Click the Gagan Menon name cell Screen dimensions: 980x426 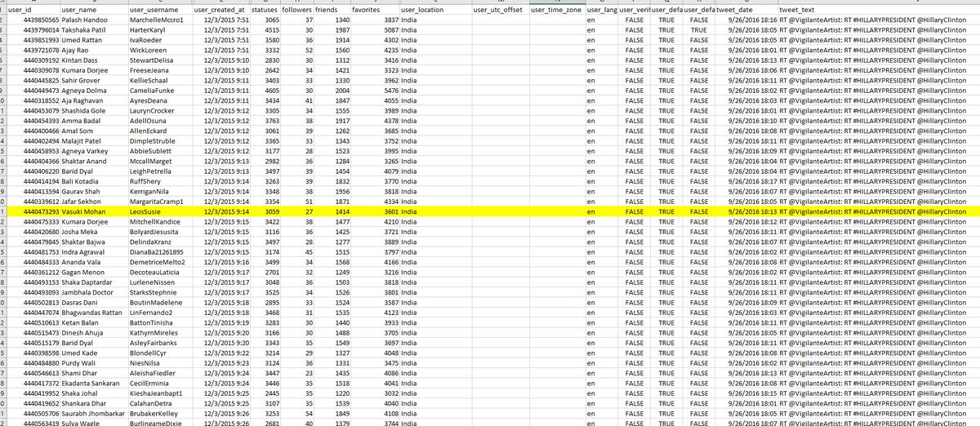94,272
